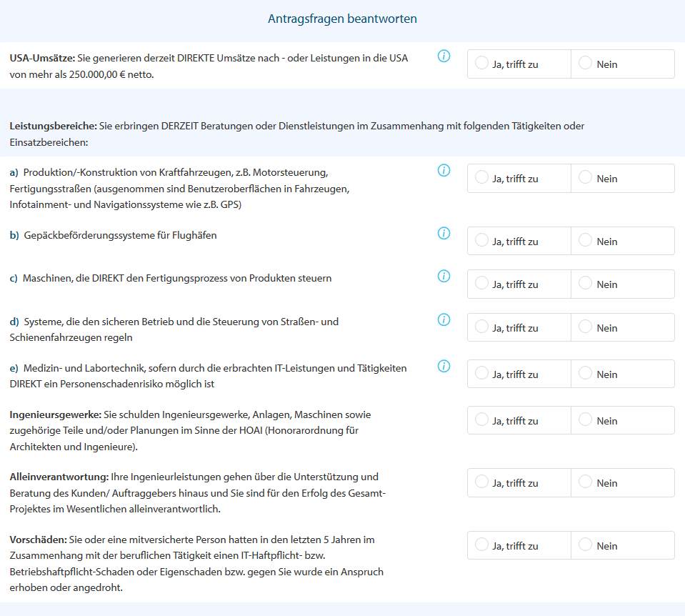Select 'Nein' for Alleinverantwortung question
Viewport: 685px width, 616px height.
(586, 482)
